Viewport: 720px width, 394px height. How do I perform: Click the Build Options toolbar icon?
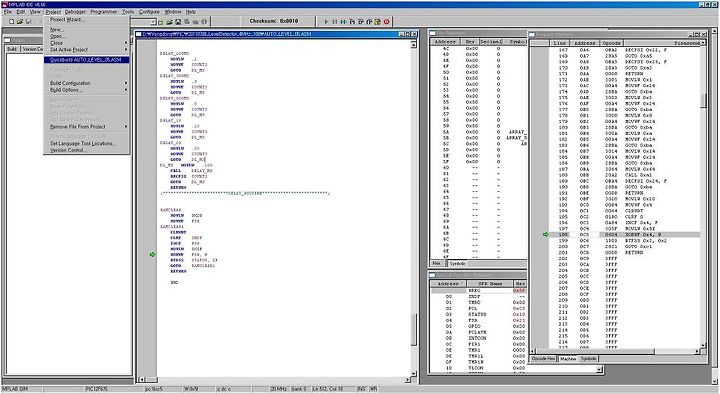187,22
